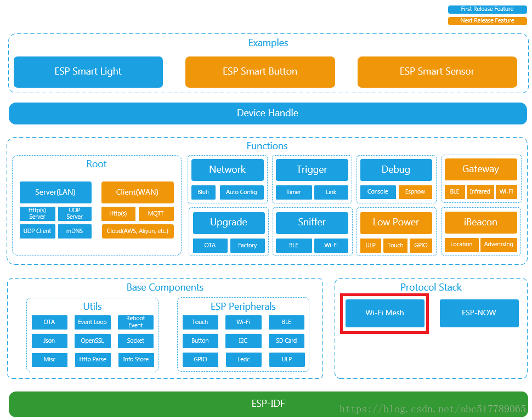Click the Wi-Fi box in ESP Peripherals
This screenshot has width=532, height=420.
[244, 322]
